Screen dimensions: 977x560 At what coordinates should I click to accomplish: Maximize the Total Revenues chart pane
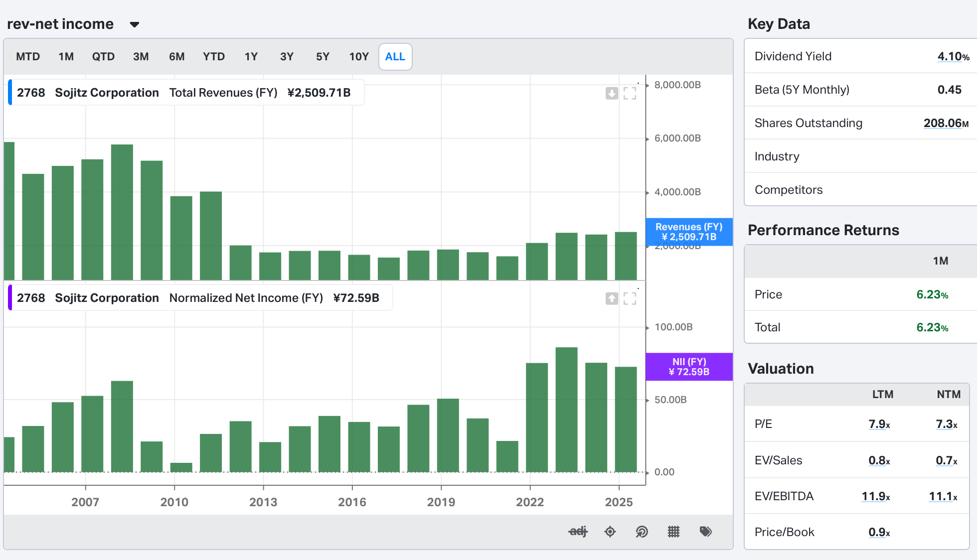coord(630,93)
